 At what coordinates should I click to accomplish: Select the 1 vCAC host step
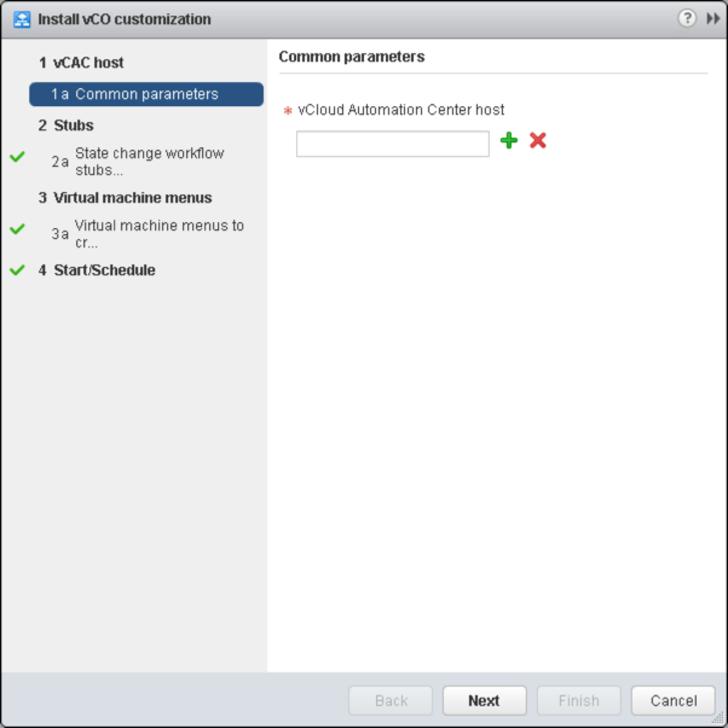[x=81, y=62]
